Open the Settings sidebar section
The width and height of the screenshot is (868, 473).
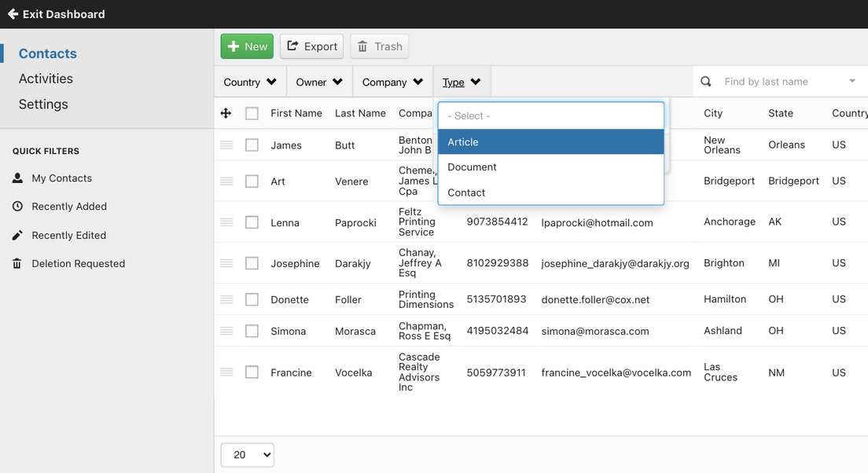click(43, 104)
